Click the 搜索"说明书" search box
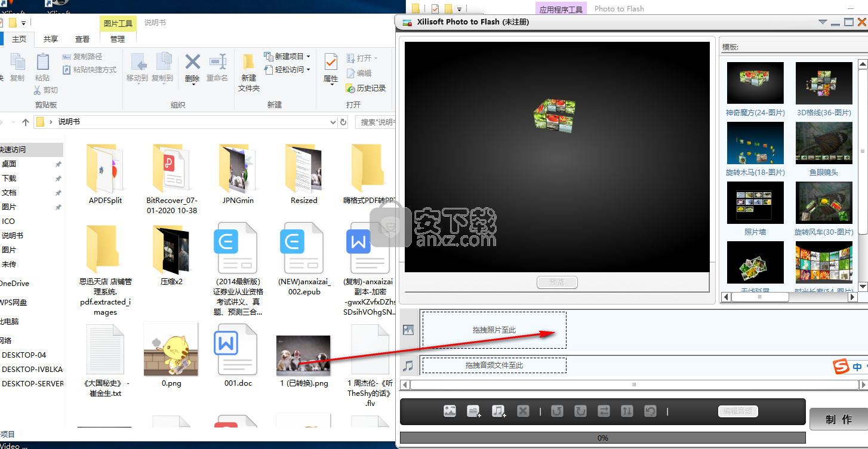 tap(376, 122)
